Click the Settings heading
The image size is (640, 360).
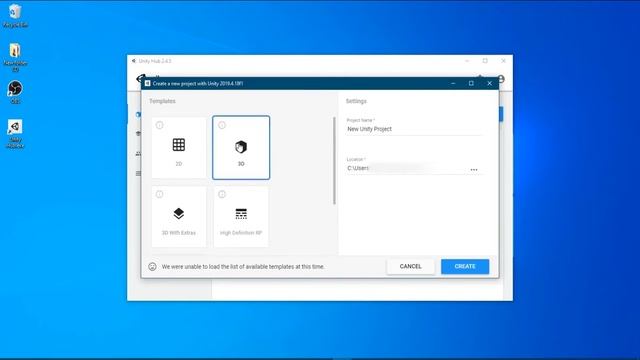click(x=356, y=101)
